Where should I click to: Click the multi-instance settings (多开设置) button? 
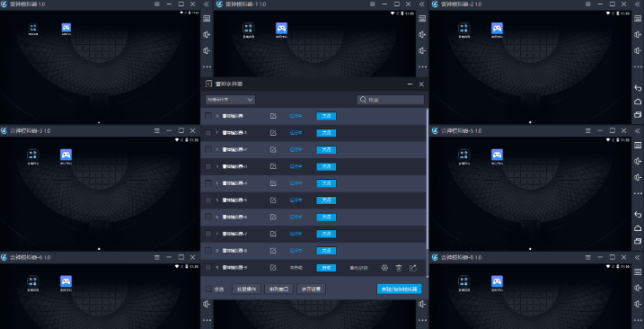point(312,289)
